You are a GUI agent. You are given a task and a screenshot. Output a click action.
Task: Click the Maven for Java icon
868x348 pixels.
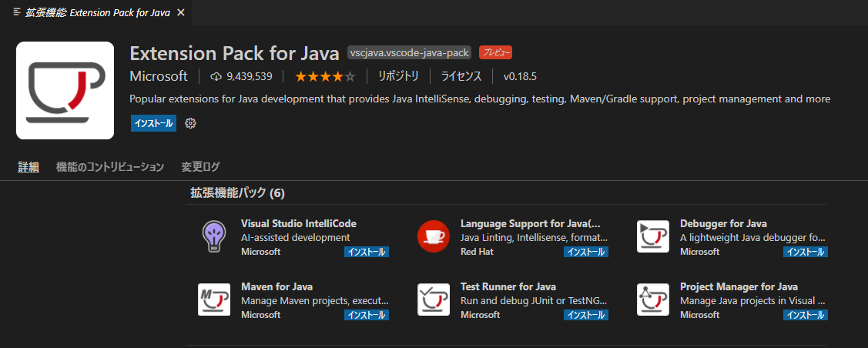[213, 299]
